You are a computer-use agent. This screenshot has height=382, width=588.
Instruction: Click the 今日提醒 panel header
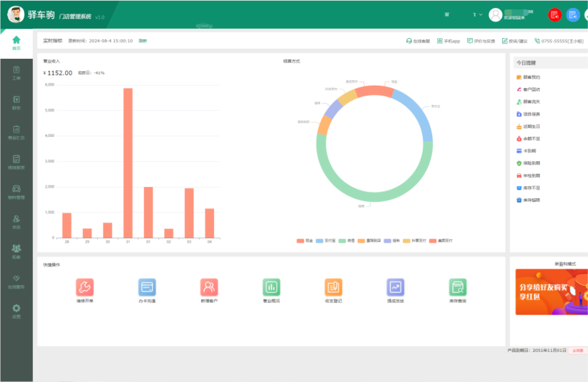(x=550, y=63)
